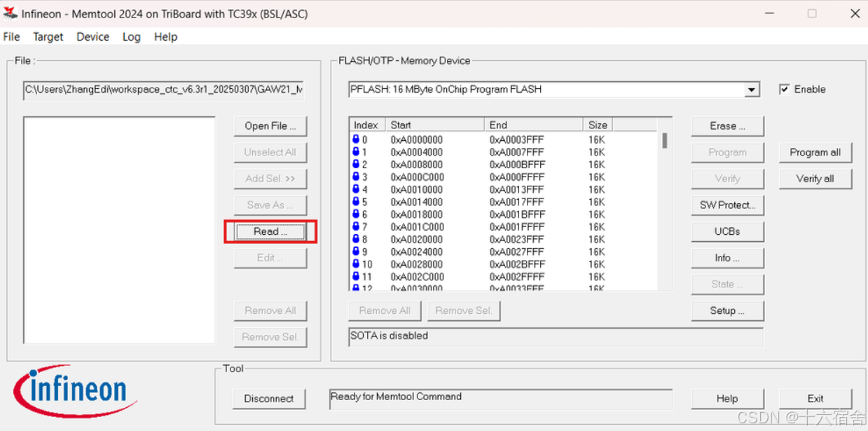
Task: Click the lock icon of sector 3
Action: 356,177
